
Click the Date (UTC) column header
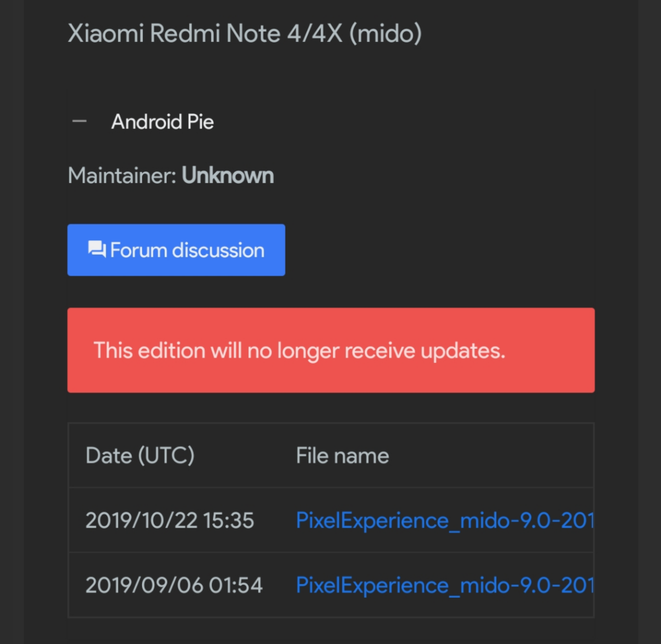tap(140, 455)
